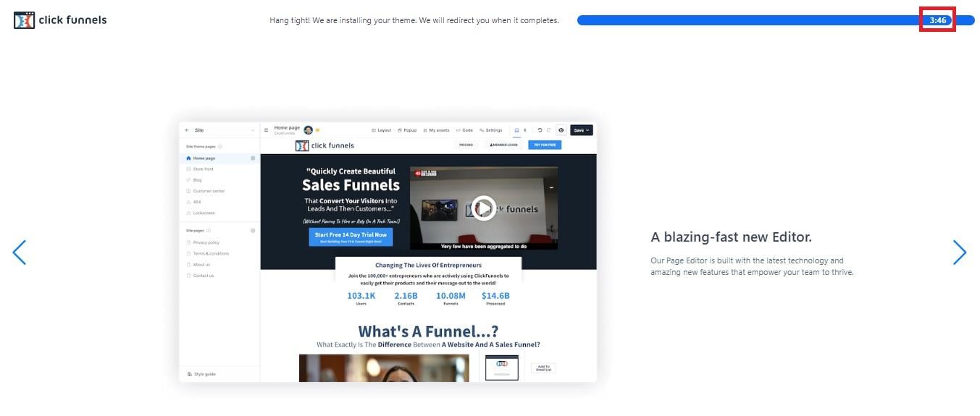980x416 pixels.
Task: Go to the next carousel slide
Action: point(959,252)
